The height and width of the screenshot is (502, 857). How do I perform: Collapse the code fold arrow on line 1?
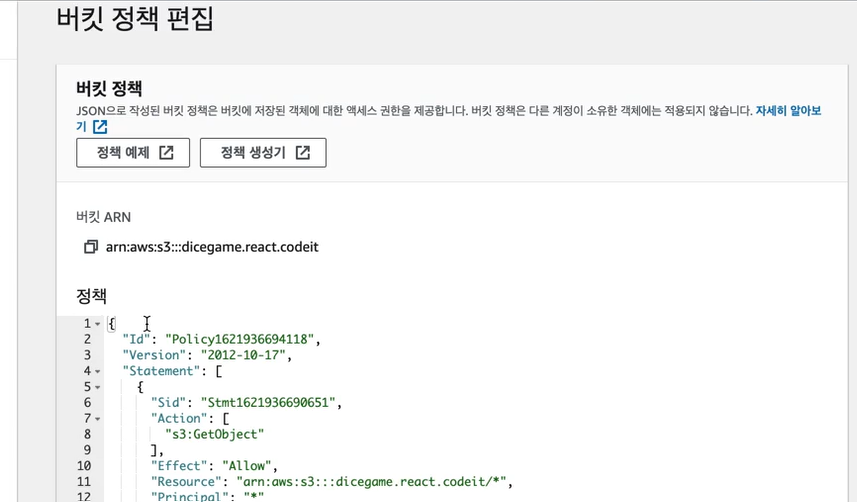coord(98,324)
